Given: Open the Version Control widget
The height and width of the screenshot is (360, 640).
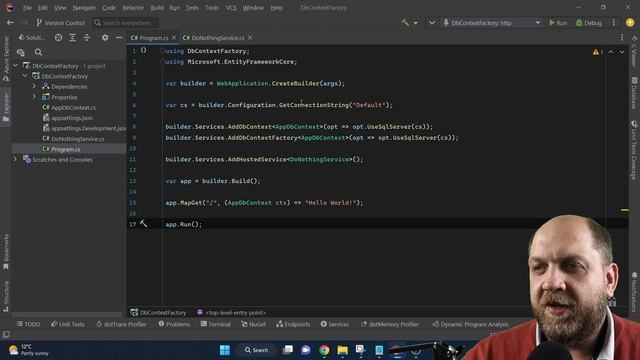Looking at the screenshot, I should pyautogui.click(x=60, y=23).
